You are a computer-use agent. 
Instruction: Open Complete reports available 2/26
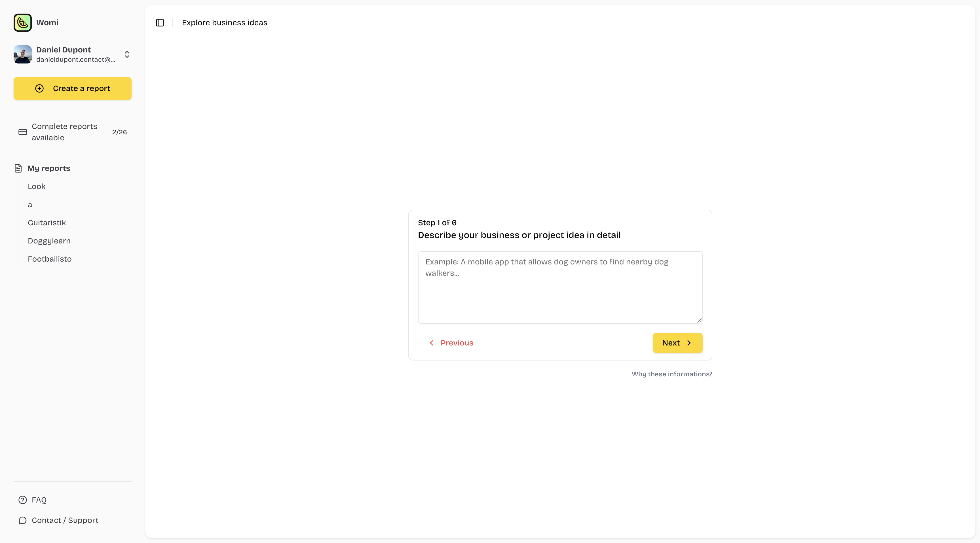(x=72, y=132)
